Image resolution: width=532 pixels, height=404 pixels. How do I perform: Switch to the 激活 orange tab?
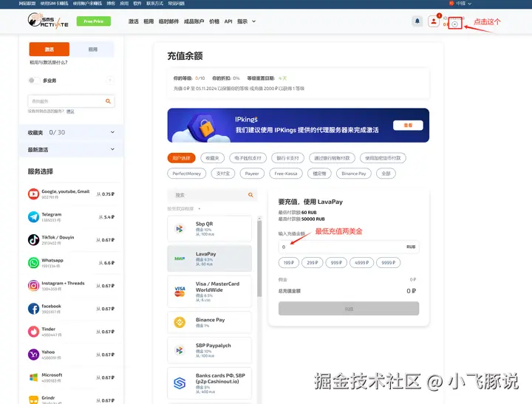[x=50, y=49]
